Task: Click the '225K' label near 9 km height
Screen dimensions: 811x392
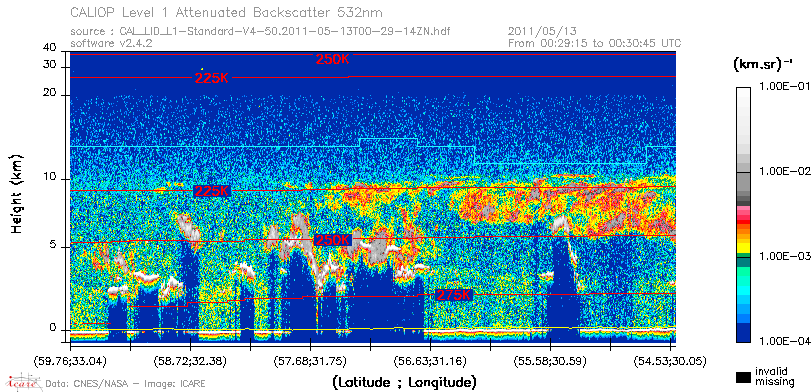Action: 211,191
